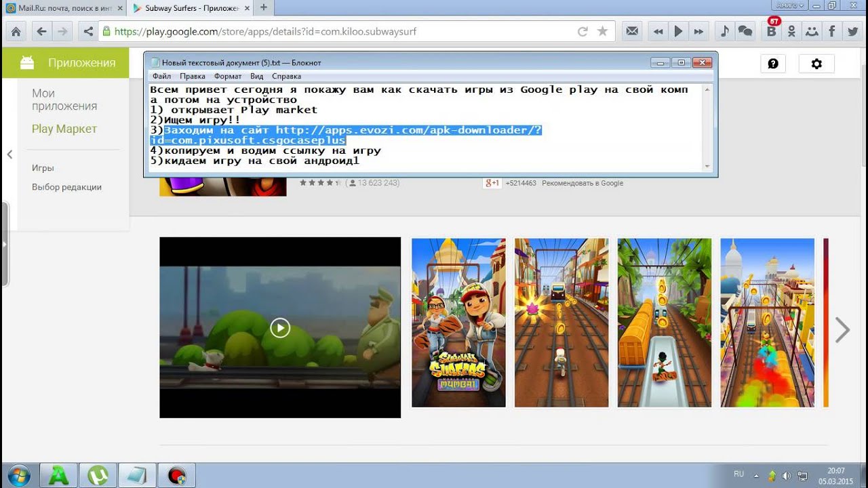Open the red screen recorder icon in the taskbar

(x=177, y=476)
